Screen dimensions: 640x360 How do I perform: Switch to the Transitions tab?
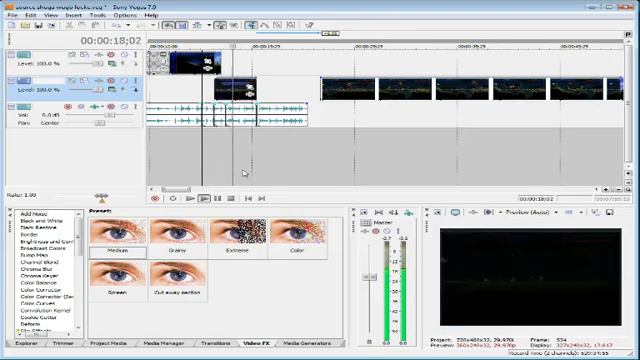coord(216,344)
